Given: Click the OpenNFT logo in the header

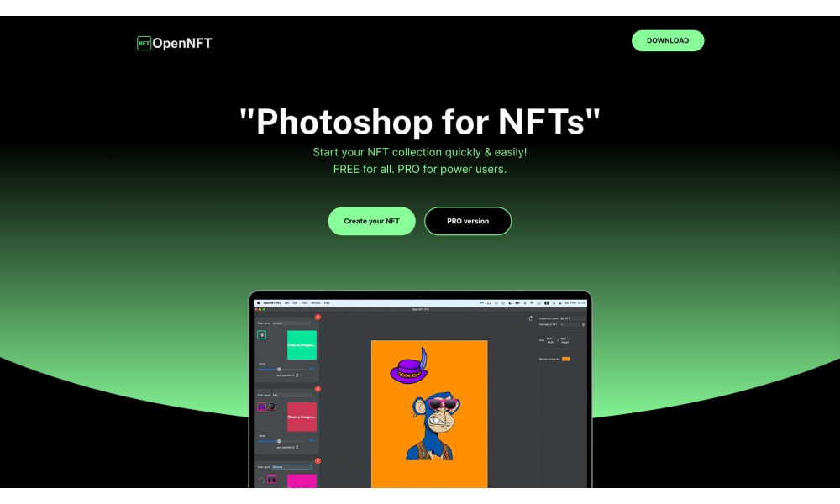Looking at the screenshot, I should coord(174,43).
